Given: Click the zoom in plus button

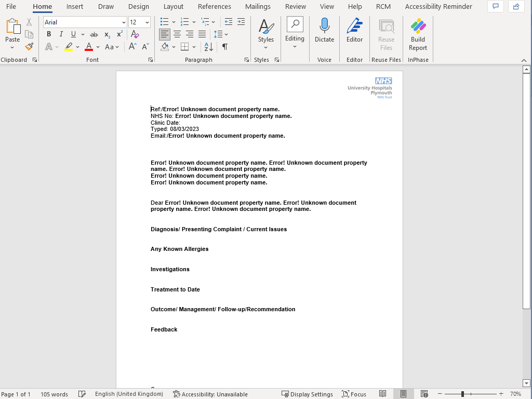Looking at the screenshot, I should tap(501, 394).
